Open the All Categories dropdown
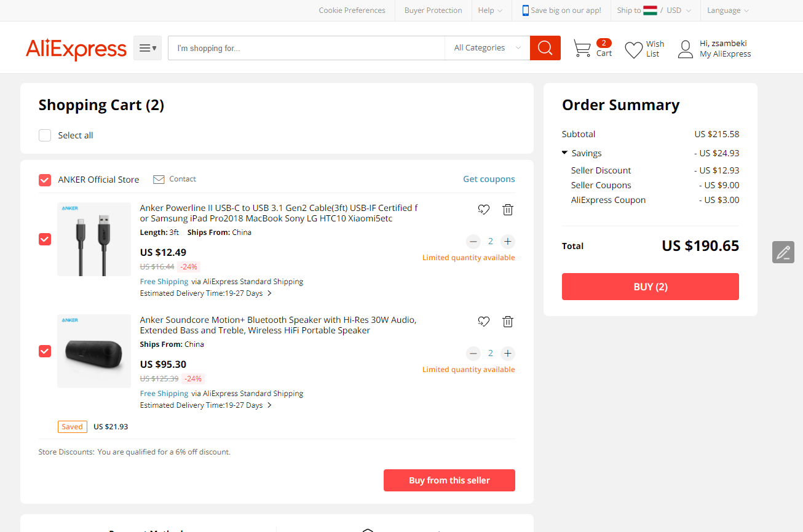 tap(488, 48)
